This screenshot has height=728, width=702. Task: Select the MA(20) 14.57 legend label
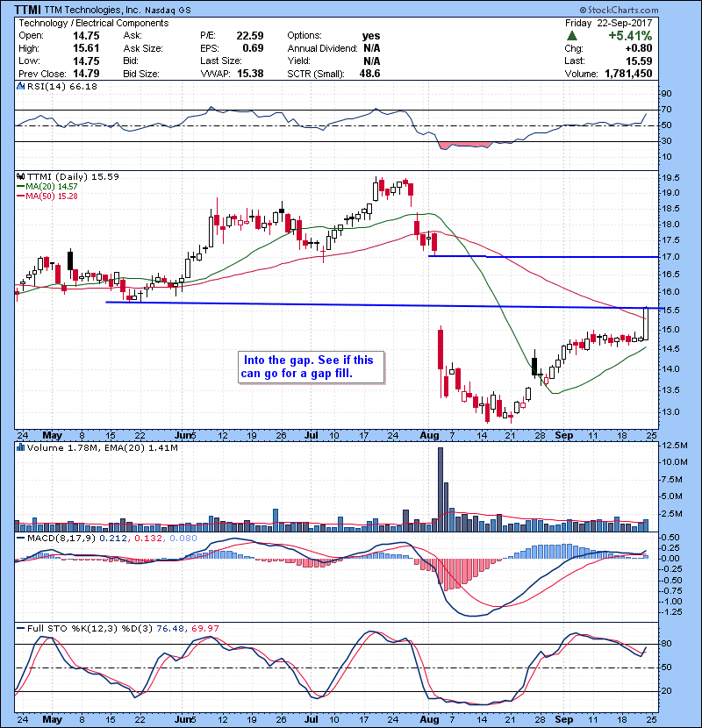point(48,186)
